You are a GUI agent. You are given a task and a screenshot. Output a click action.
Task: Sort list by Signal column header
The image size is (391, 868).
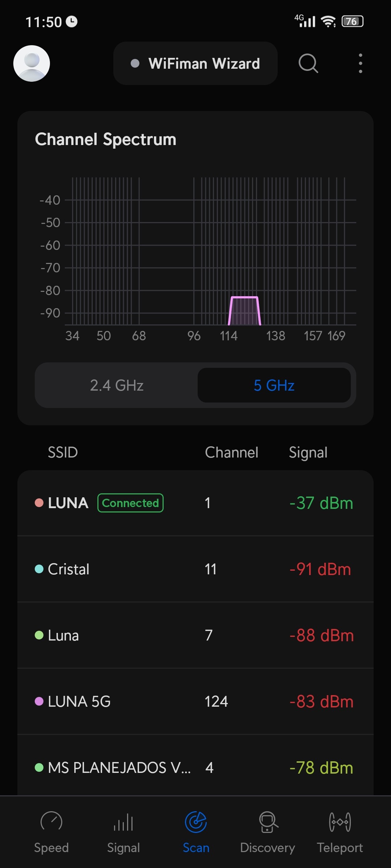pos(308,452)
